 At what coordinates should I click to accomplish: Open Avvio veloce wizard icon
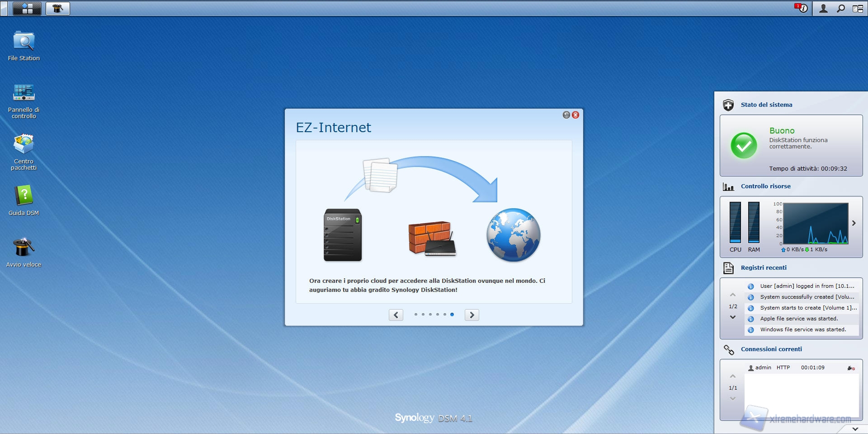(24, 248)
